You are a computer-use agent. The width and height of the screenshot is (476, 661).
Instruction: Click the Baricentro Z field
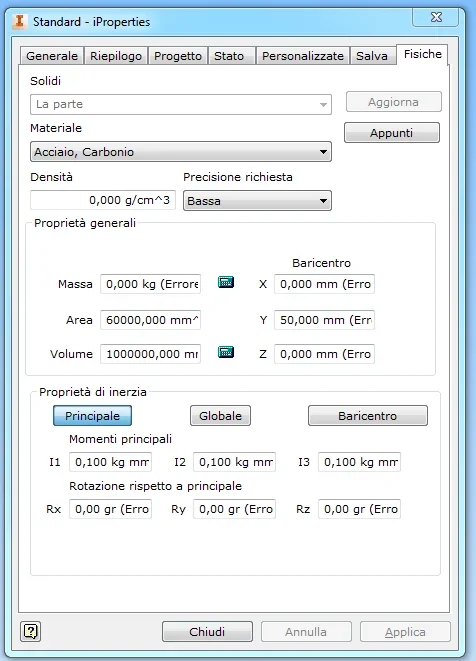pos(324,354)
